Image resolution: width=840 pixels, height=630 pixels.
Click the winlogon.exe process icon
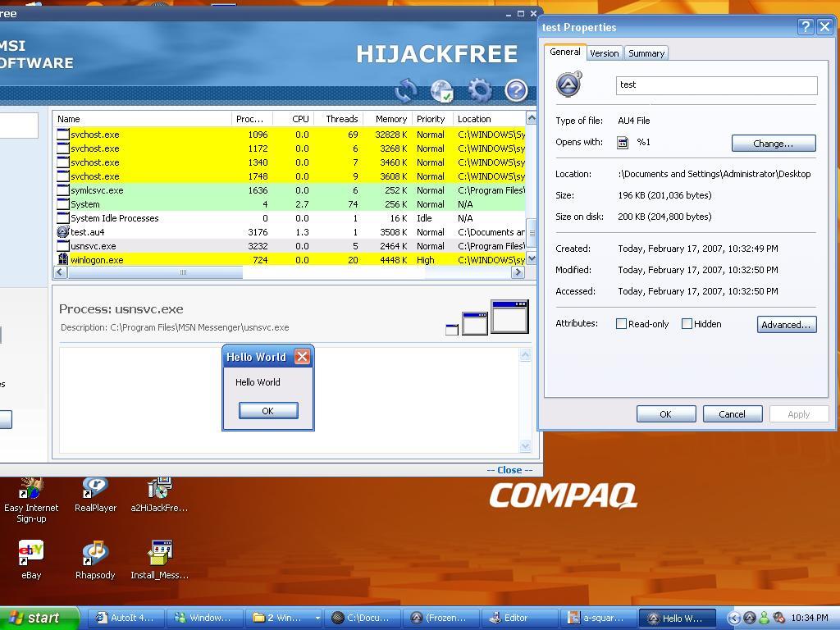(x=62, y=259)
